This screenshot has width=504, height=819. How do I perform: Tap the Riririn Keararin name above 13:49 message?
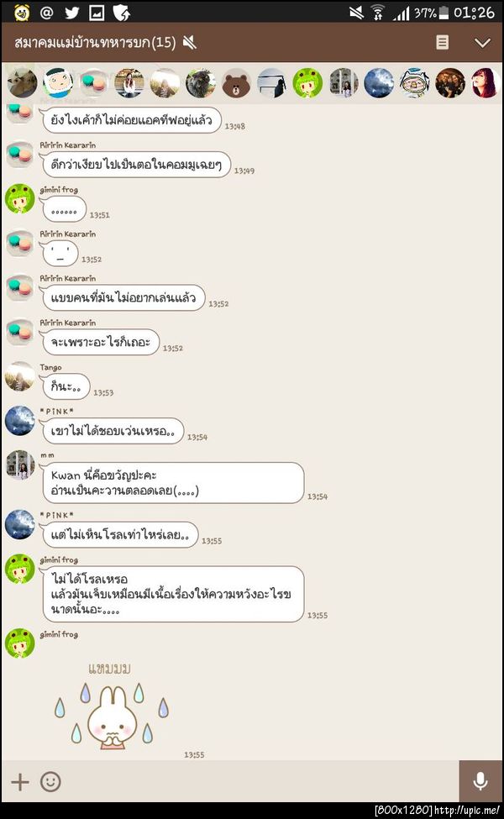point(68,145)
